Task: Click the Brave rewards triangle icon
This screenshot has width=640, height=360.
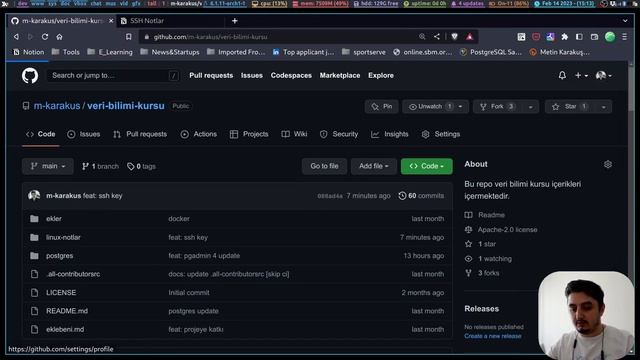Action: (x=470, y=37)
